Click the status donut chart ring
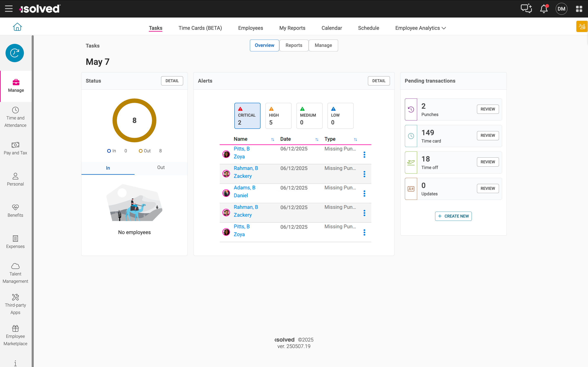 (x=134, y=101)
